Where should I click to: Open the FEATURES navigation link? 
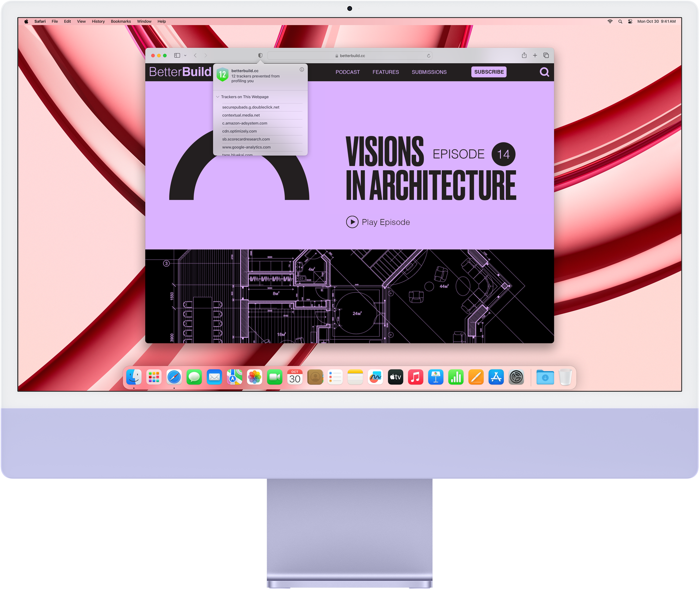386,72
